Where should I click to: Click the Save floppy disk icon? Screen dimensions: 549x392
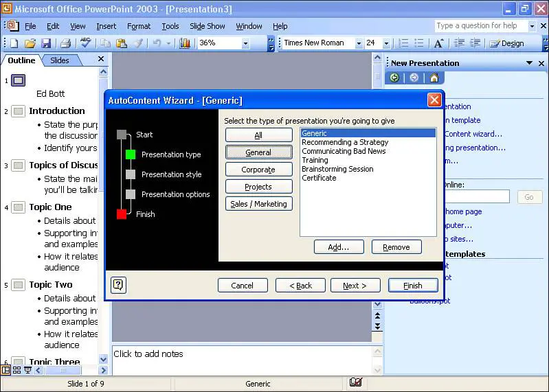pyautogui.click(x=46, y=43)
